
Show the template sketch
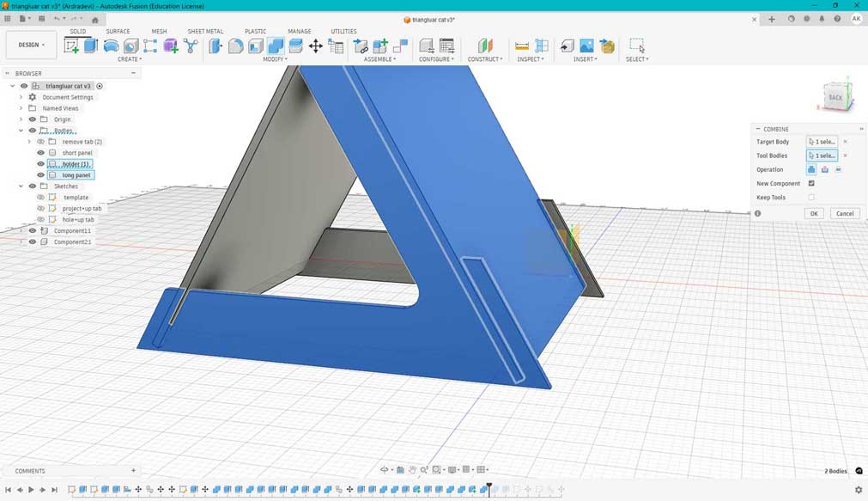40,197
